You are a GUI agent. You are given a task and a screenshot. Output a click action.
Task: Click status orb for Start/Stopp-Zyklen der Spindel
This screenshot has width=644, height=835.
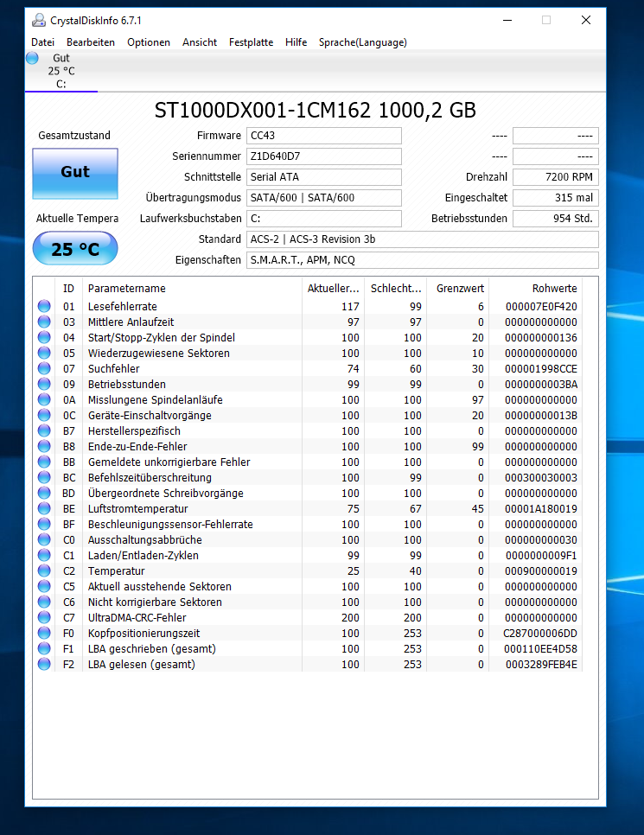tap(44, 337)
